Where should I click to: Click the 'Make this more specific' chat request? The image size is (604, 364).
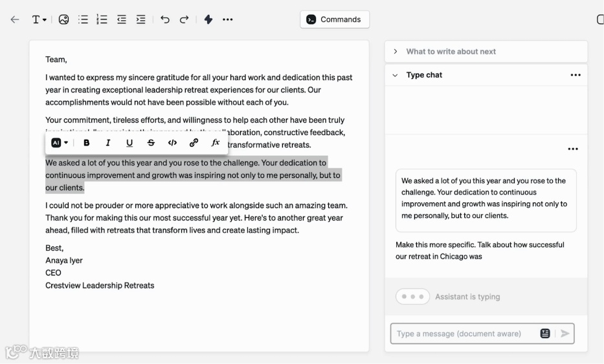pyautogui.click(x=480, y=250)
